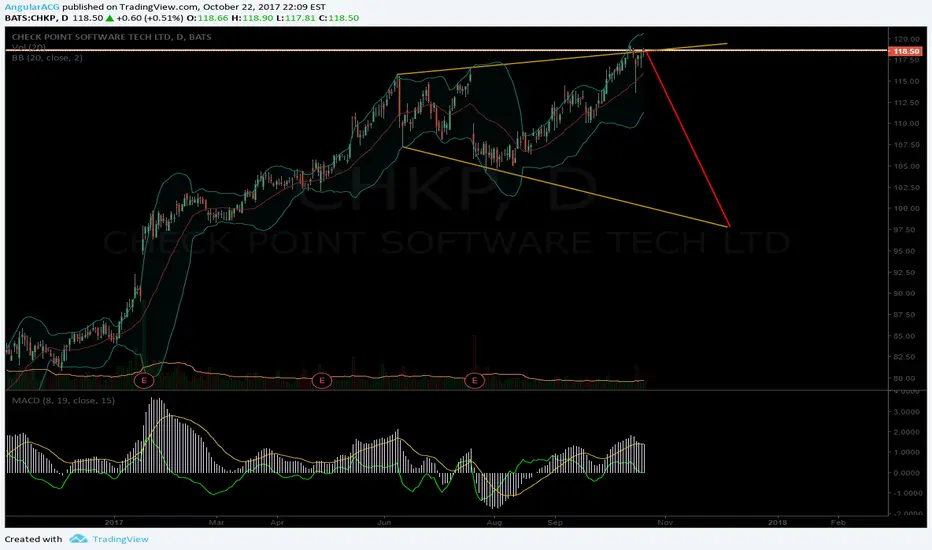Screen dimensions: 932x550
Task: Click the 'Nov' time axis label
Action: tap(665, 522)
